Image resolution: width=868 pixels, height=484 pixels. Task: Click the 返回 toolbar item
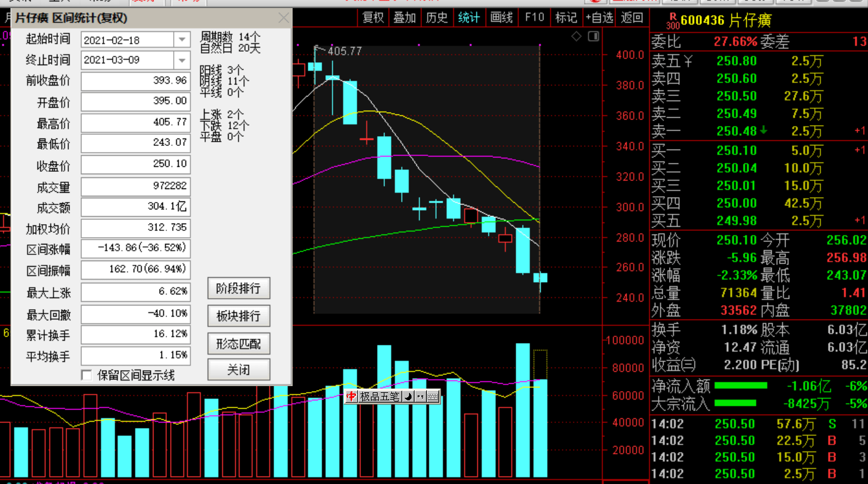pyautogui.click(x=632, y=17)
